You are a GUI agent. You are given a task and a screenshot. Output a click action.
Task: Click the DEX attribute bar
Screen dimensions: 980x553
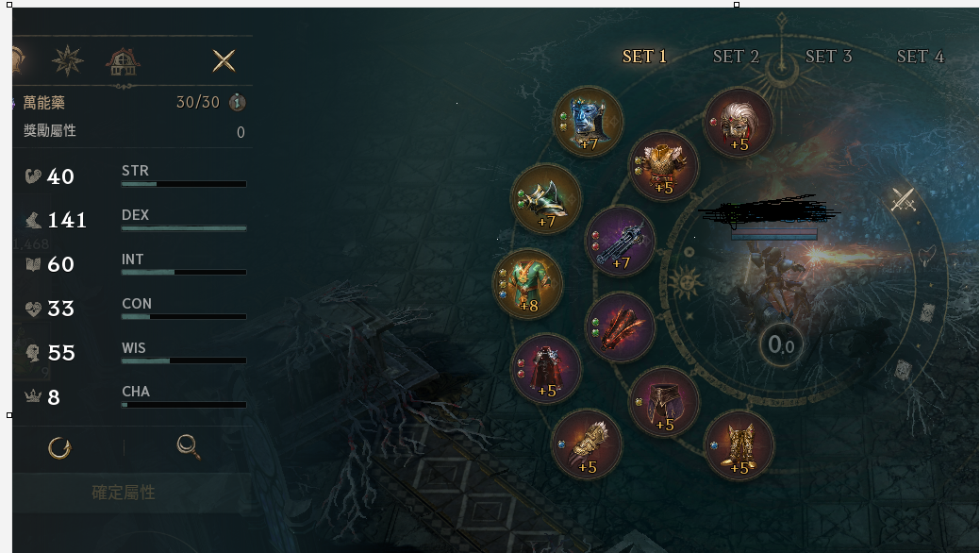tap(184, 228)
